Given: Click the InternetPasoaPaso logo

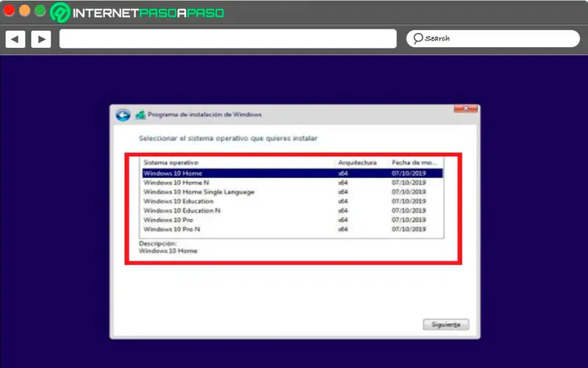Looking at the screenshot, I should [x=137, y=13].
